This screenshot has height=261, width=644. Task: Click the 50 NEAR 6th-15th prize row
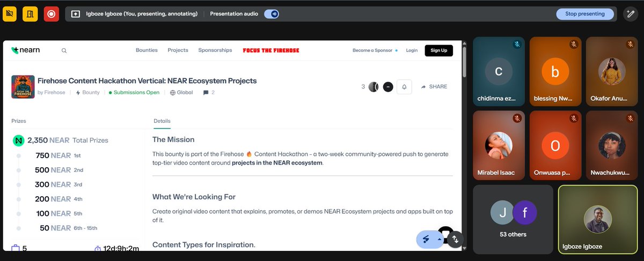click(x=69, y=228)
